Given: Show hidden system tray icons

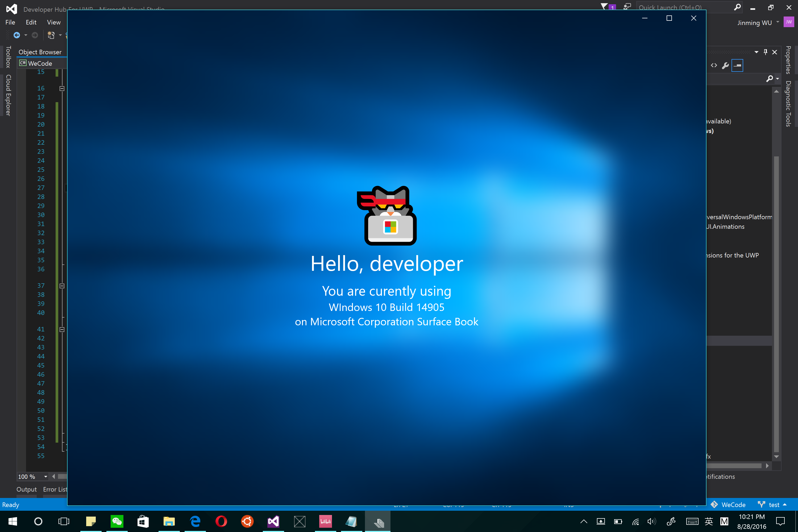Looking at the screenshot, I should [584, 521].
